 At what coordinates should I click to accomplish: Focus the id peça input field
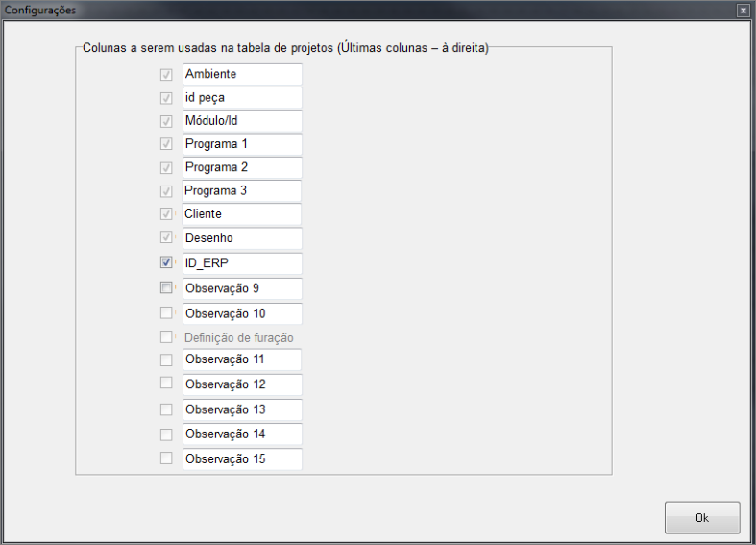(x=242, y=98)
